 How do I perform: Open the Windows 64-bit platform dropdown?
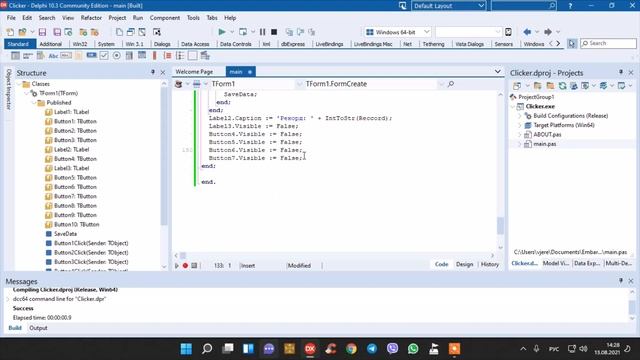(x=427, y=32)
